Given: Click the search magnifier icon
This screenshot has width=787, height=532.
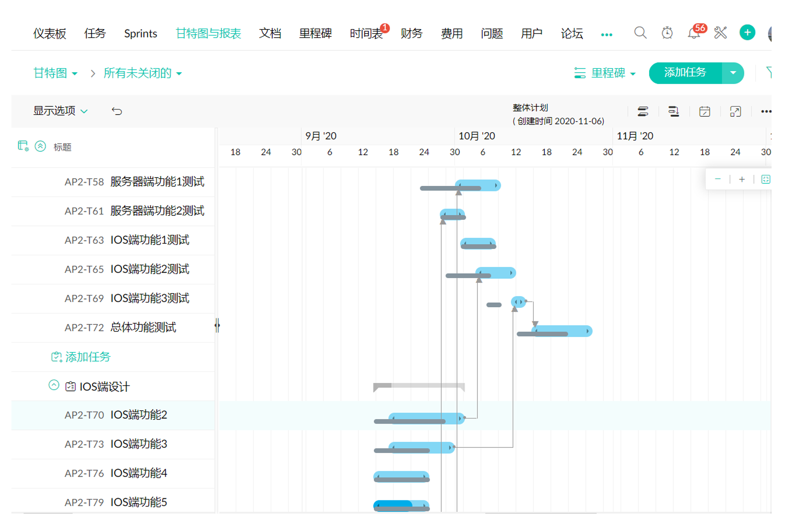Looking at the screenshot, I should (640, 33).
